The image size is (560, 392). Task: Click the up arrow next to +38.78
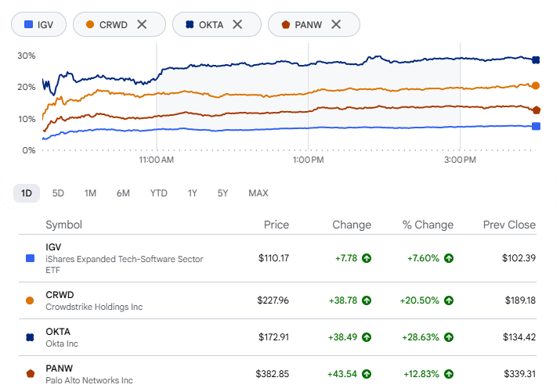pyautogui.click(x=367, y=300)
